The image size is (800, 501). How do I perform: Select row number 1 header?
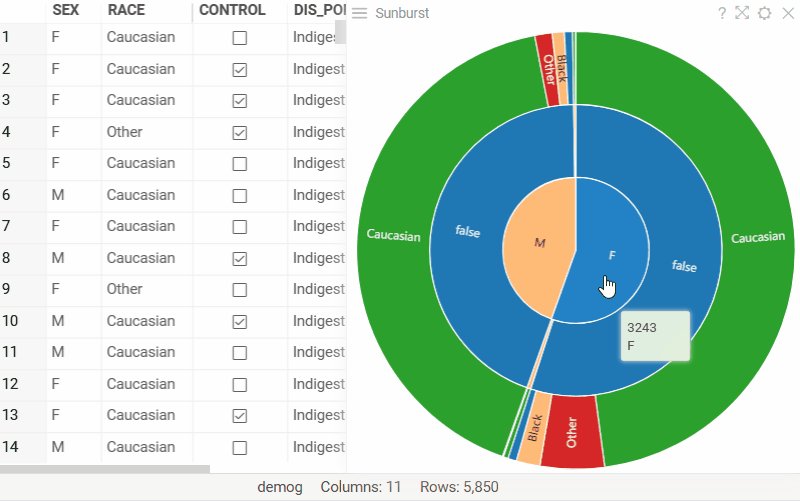[23, 37]
